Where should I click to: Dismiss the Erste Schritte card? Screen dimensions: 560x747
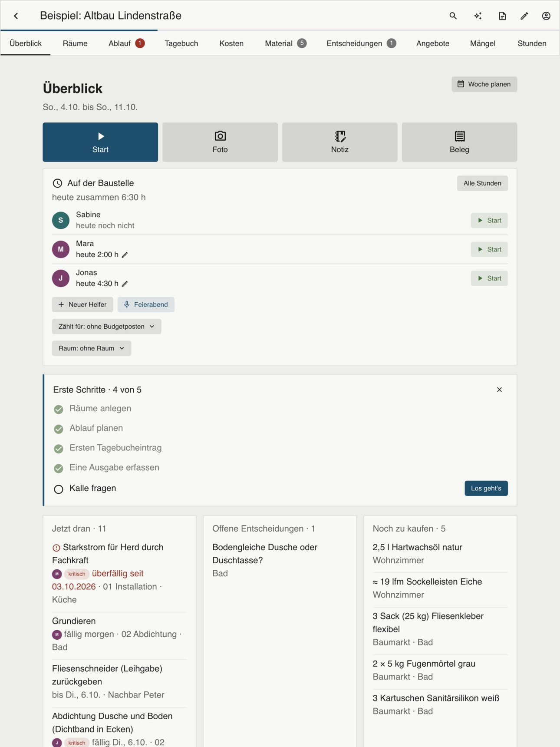click(499, 390)
